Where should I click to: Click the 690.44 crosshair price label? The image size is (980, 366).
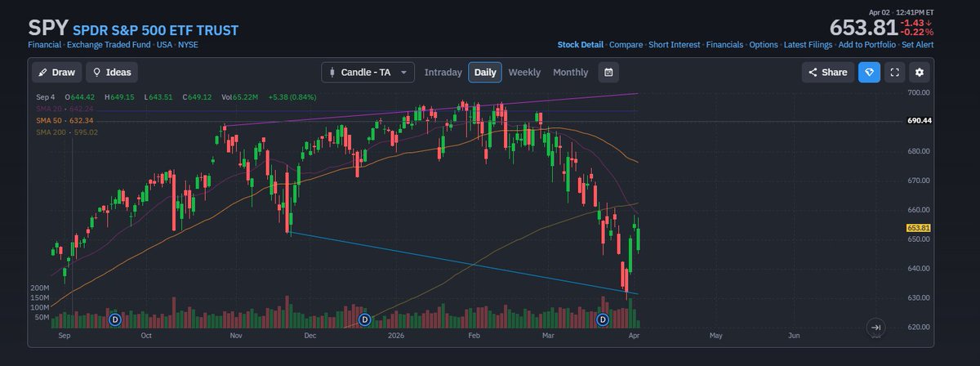(x=920, y=121)
